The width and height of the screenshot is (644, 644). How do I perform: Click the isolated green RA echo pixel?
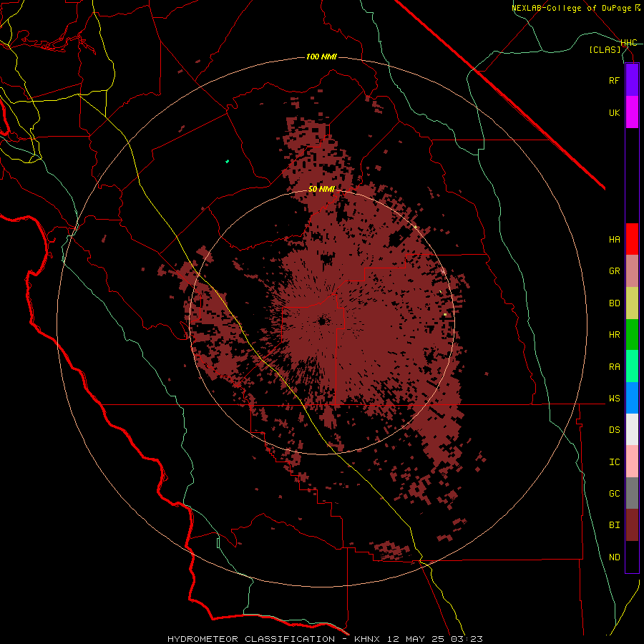pos(227,162)
